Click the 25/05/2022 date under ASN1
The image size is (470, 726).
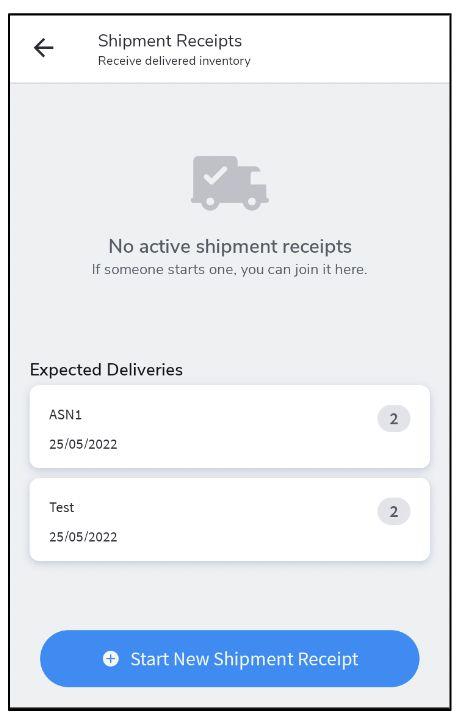(x=83, y=444)
